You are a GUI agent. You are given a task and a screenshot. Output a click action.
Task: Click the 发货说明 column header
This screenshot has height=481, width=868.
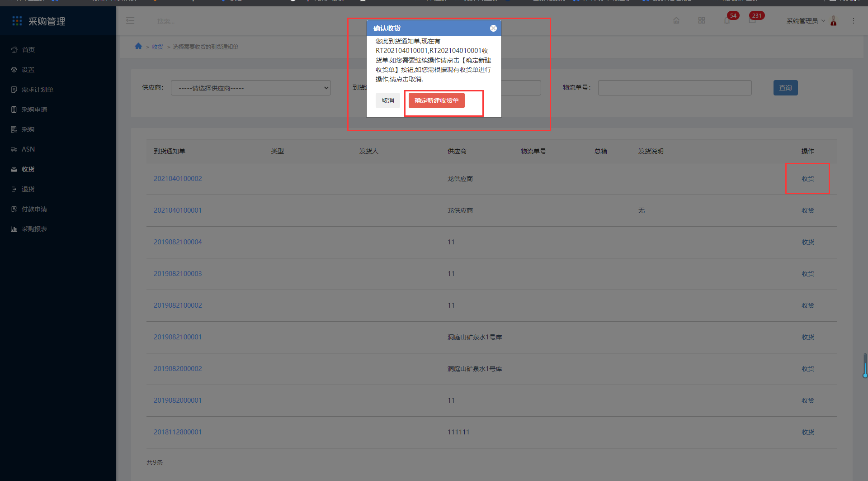coord(651,151)
